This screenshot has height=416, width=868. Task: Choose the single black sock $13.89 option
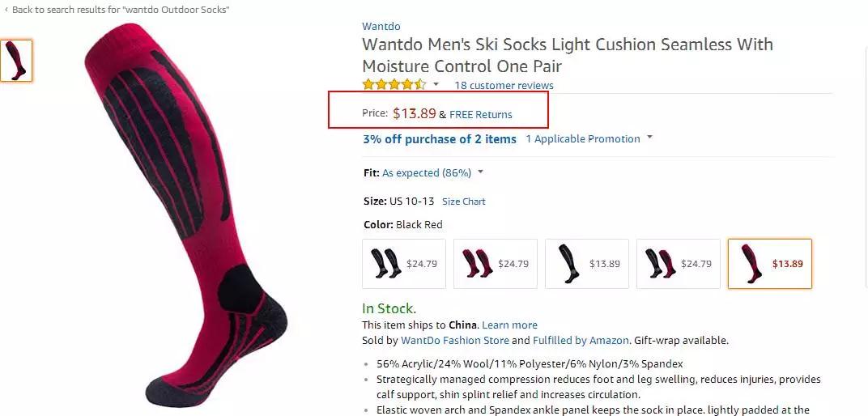(586, 263)
